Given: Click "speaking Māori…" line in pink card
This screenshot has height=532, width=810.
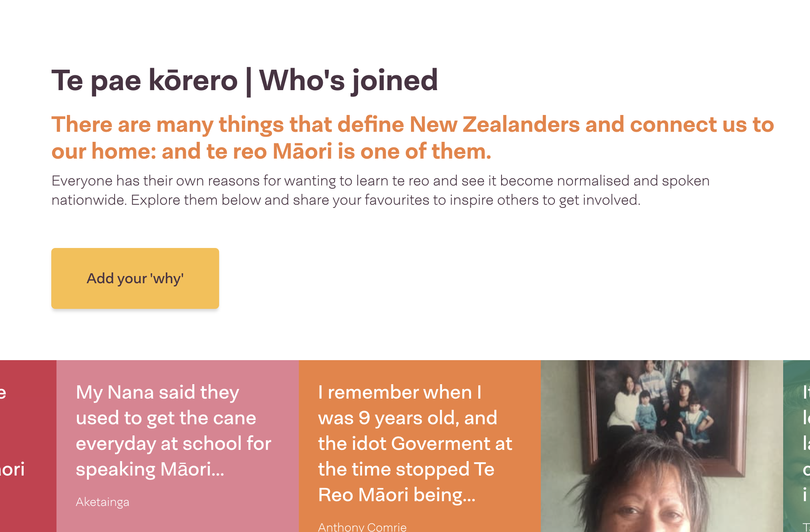Looking at the screenshot, I should (x=150, y=469).
